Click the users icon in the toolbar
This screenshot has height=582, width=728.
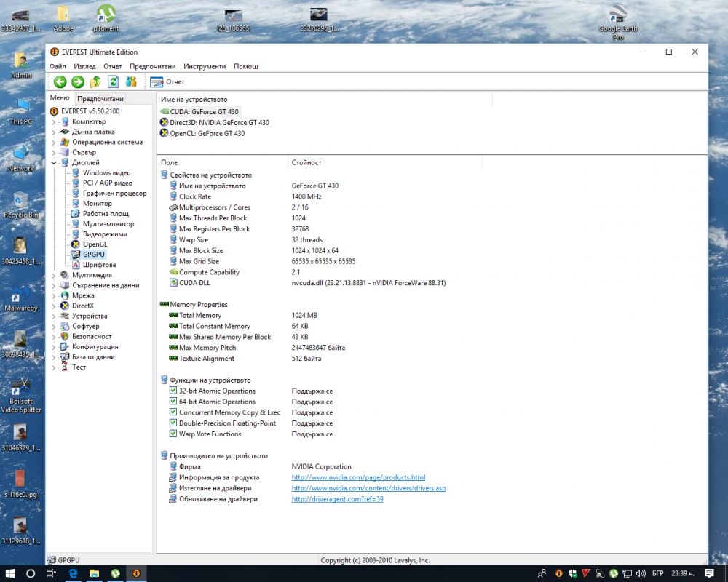pyautogui.click(x=131, y=82)
